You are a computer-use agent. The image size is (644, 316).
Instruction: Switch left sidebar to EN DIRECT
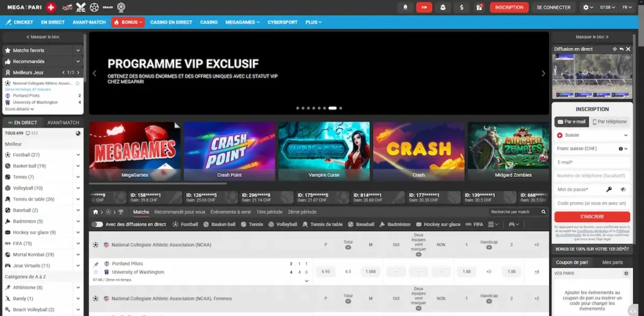click(x=22, y=123)
